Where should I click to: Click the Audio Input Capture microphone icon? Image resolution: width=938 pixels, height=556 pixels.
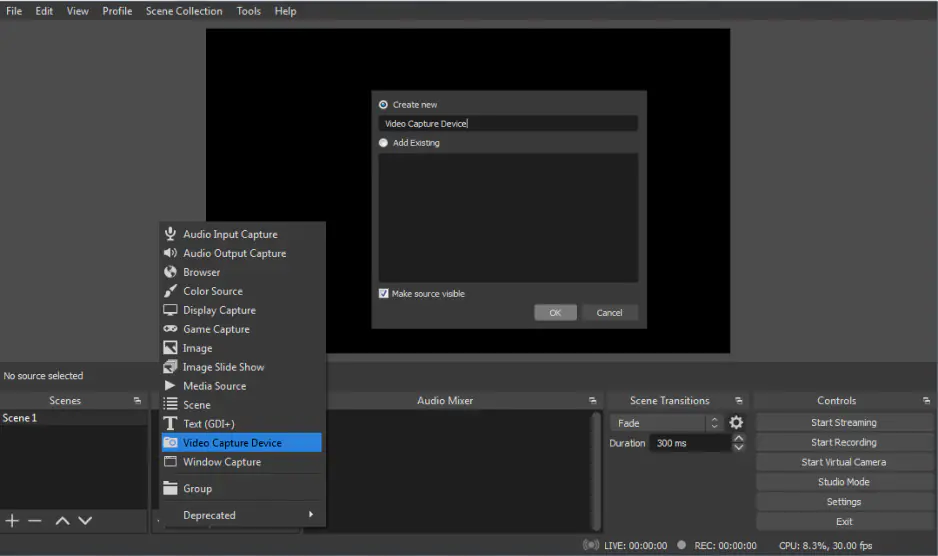click(170, 234)
